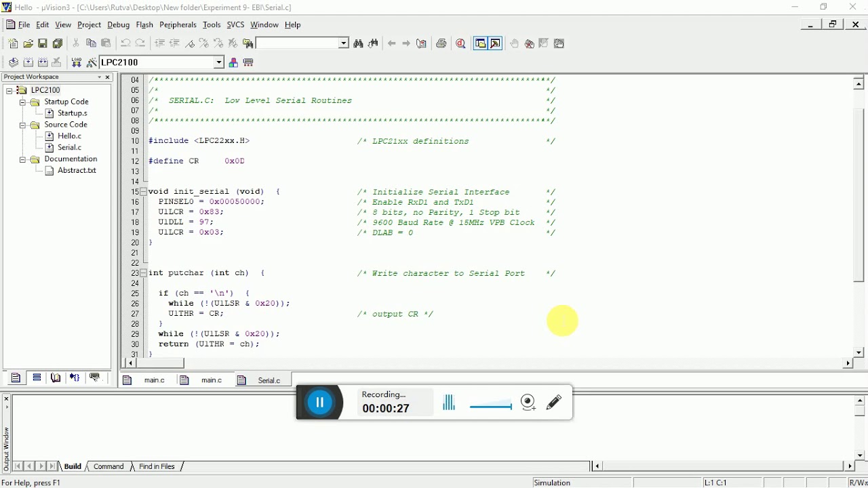This screenshot has width=868, height=488.
Task: Clear all bookmarks icon
Action: tap(233, 43)
